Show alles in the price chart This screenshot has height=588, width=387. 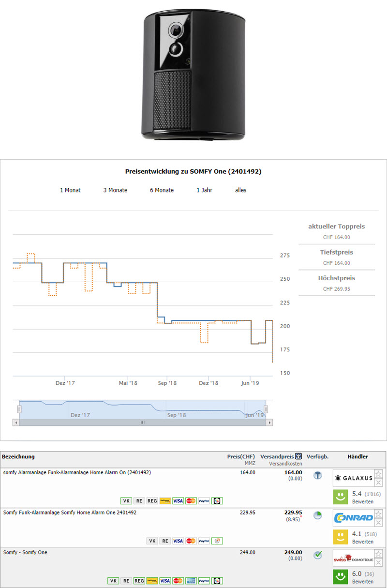click(240, 190)
